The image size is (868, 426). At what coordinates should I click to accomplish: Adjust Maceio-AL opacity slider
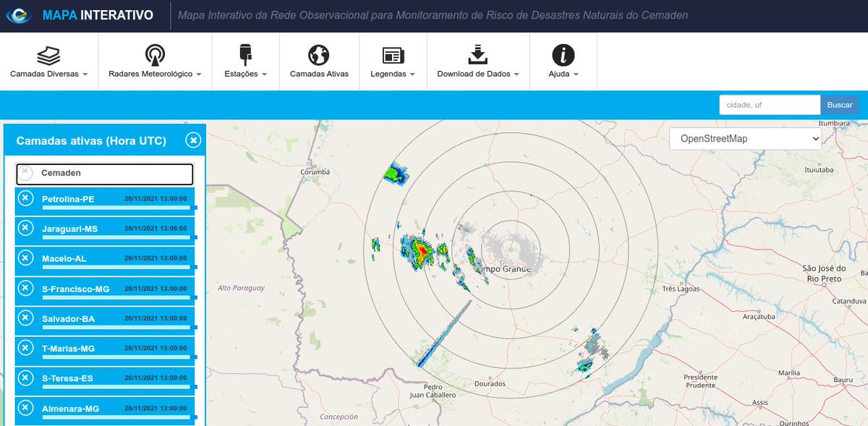119,268
